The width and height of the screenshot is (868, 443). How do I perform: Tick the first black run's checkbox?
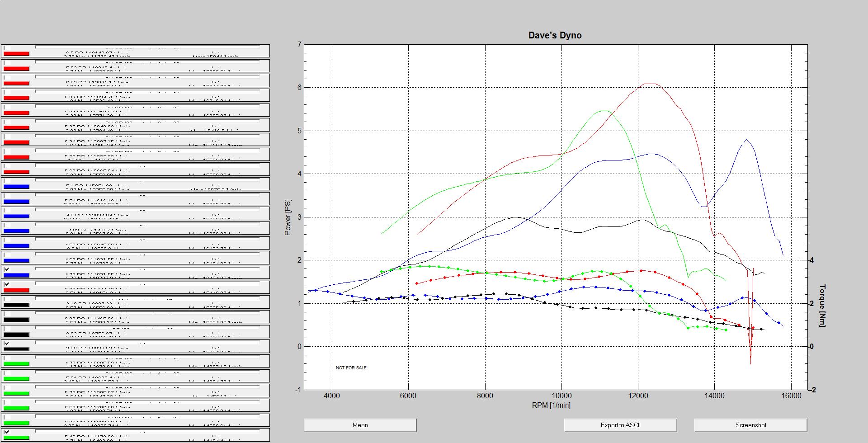click(7, 299)
